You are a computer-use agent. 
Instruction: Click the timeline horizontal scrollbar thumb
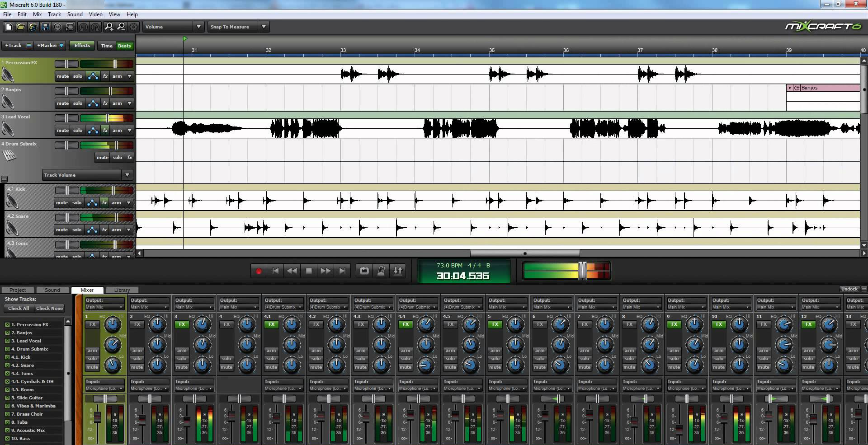[525, 253]
